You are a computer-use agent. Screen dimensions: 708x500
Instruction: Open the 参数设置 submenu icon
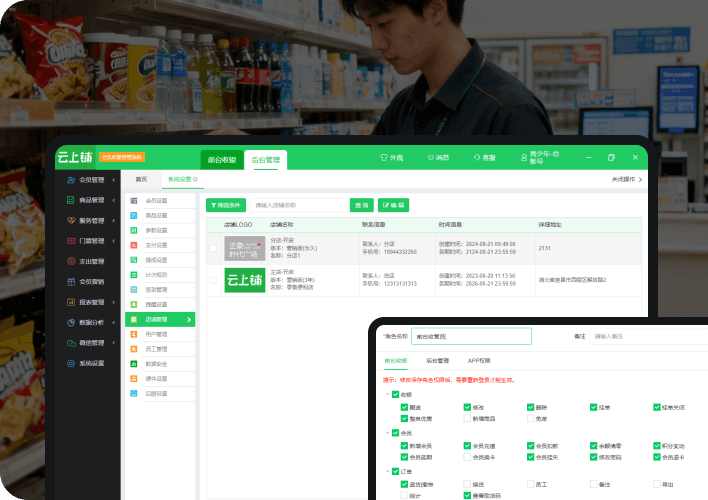(x=134, y=230)
